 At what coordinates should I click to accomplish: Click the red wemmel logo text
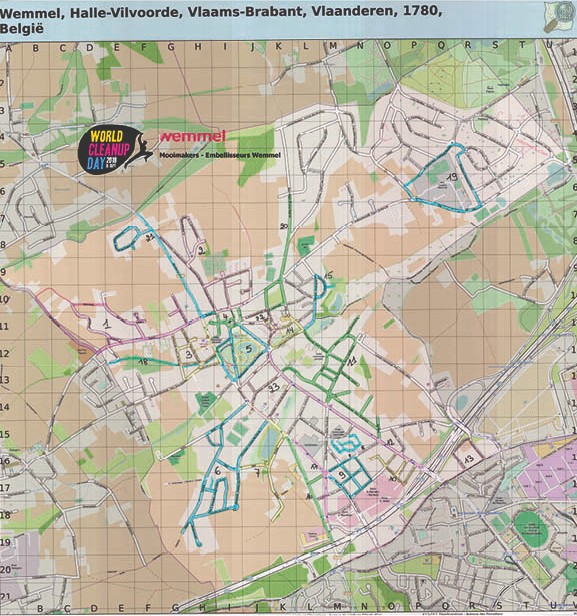[x=192, y=136]
